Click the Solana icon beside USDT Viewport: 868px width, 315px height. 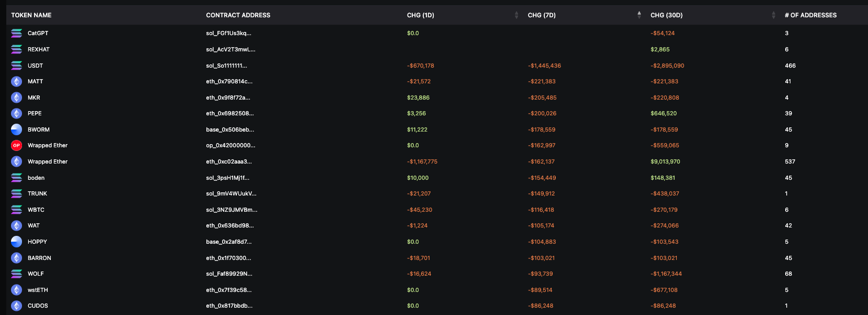point(17,66)
